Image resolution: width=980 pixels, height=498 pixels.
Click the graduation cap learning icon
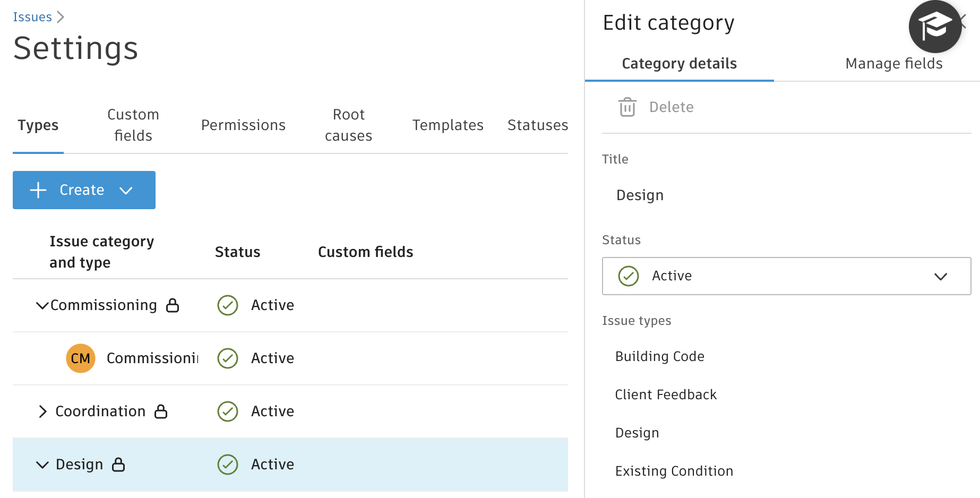[x=935, y=27]
